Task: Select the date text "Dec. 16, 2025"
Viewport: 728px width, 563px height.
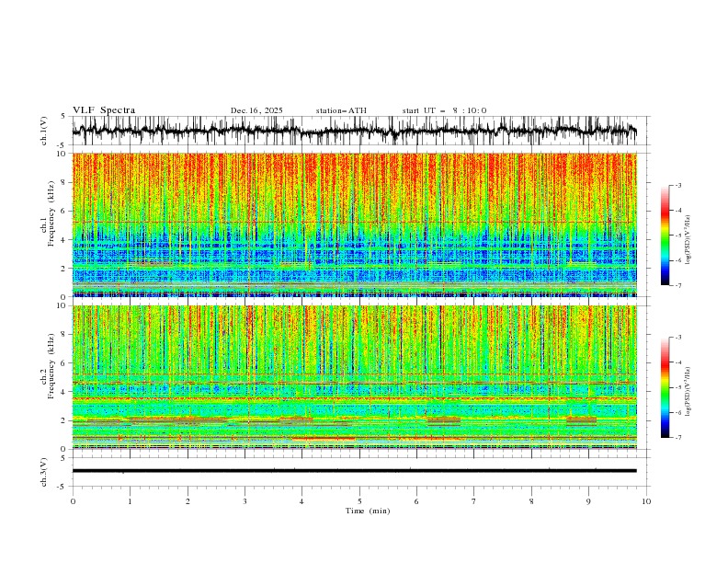Action: click(256, 110)
